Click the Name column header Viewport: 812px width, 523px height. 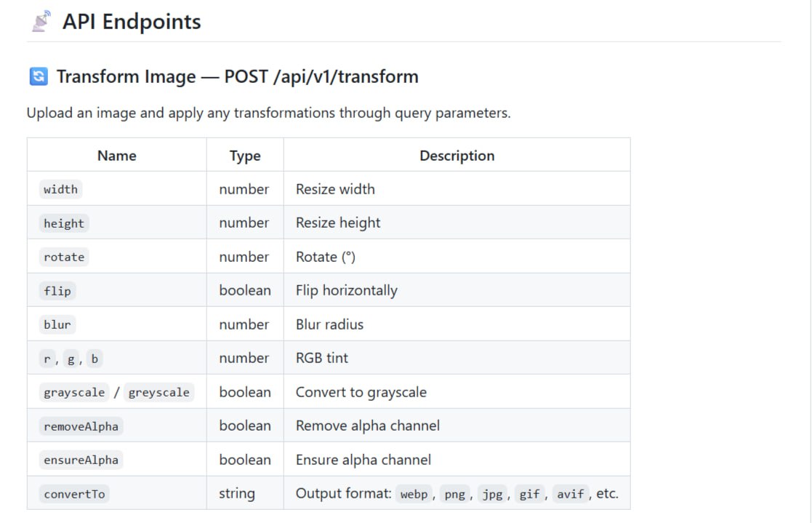(116, 156)
